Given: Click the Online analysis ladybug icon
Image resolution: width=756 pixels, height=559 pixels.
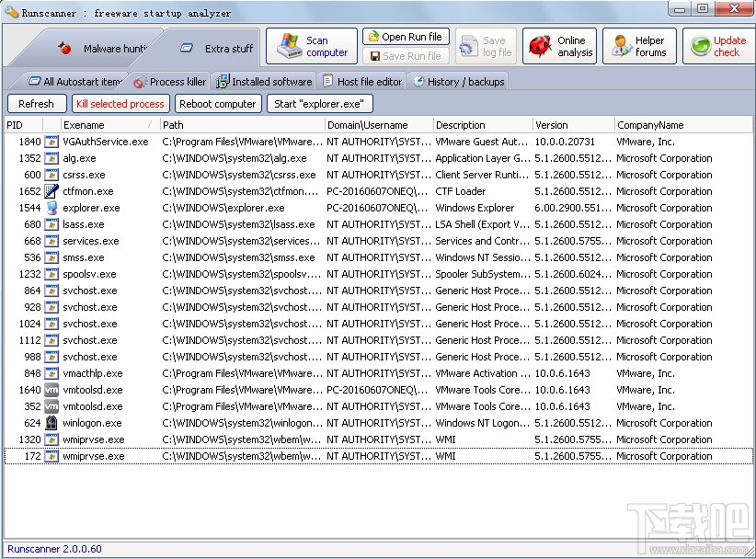Looking at the screenshot, I should point(540,47).
